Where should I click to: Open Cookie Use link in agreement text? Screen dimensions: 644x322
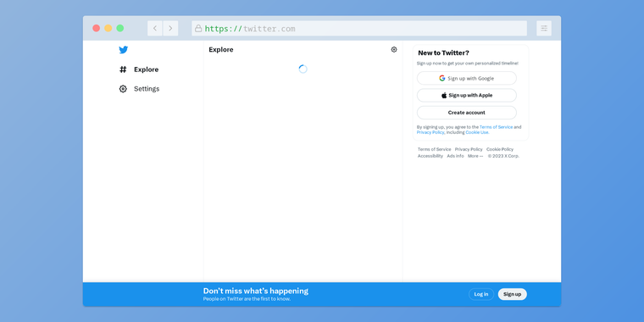click(x=477, y=133)
